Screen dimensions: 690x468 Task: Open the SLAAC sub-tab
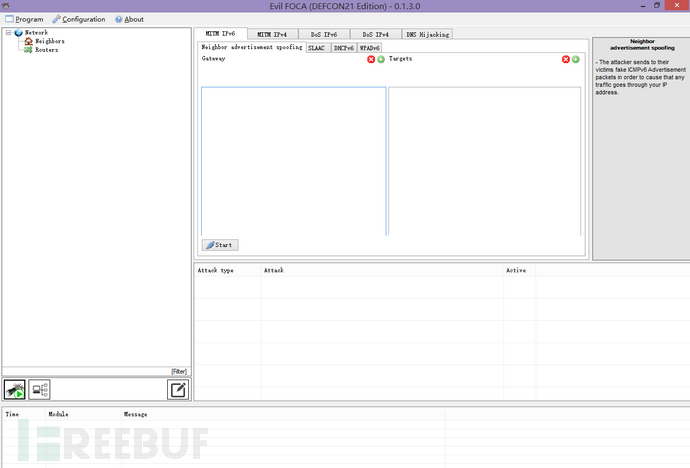tap(318, 48)
